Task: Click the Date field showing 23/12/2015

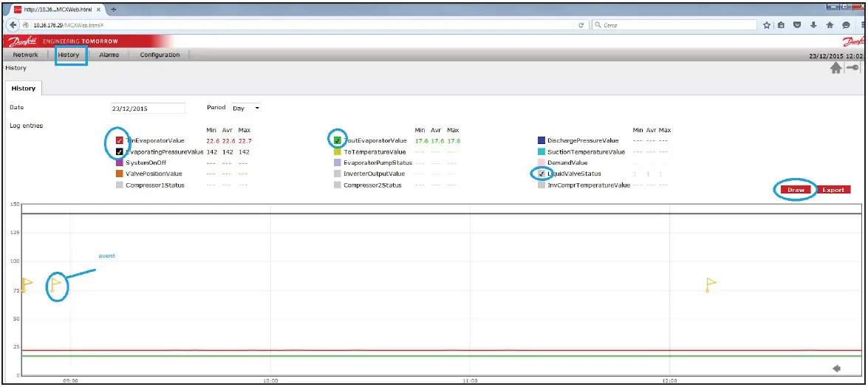Action: coord(148,109)
